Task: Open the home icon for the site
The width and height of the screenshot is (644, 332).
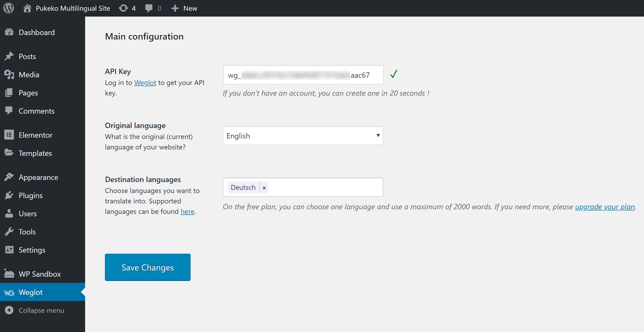Action: tap(27, 8)
